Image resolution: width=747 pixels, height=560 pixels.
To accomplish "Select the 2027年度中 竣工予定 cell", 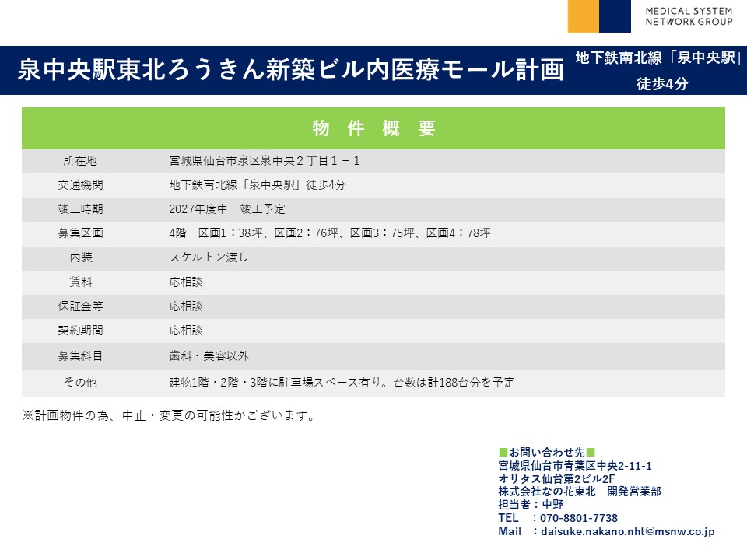I will [x=227, y=209].
